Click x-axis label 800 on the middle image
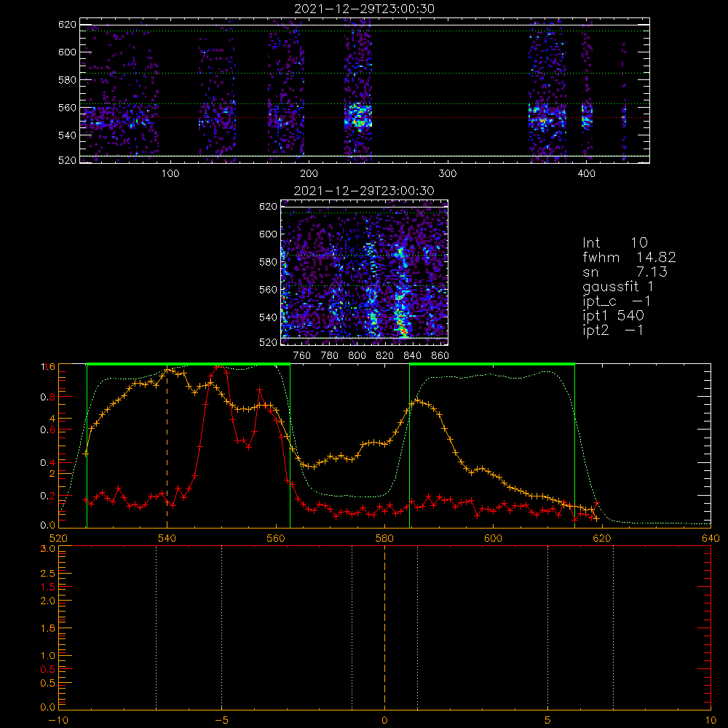Image resolution: width=728 pixels, height=728 pixels. (x=357, y=356)
